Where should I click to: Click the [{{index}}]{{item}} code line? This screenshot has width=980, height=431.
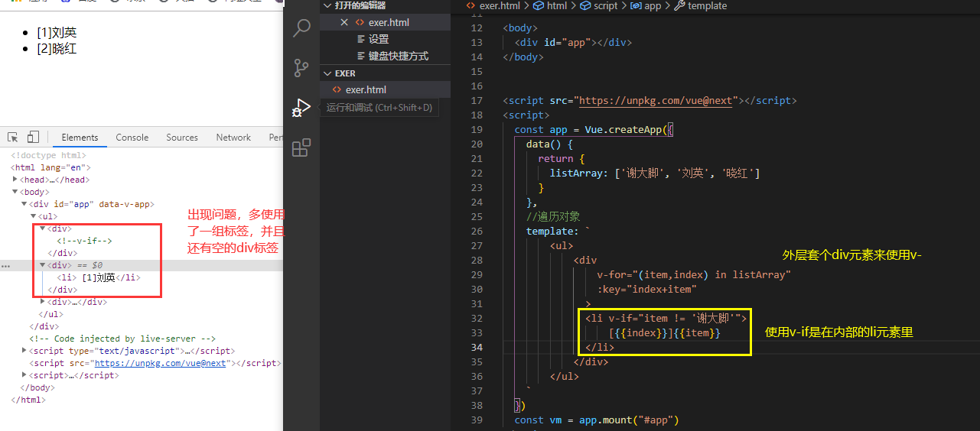click(665, 333)
